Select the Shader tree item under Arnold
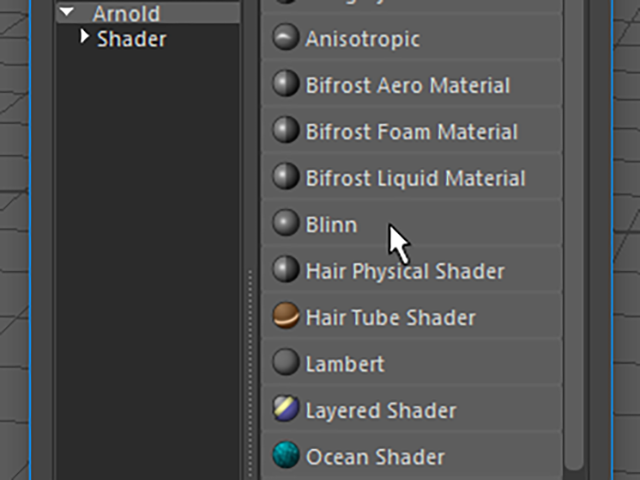 pyautogui.click(x=131, y=39)
